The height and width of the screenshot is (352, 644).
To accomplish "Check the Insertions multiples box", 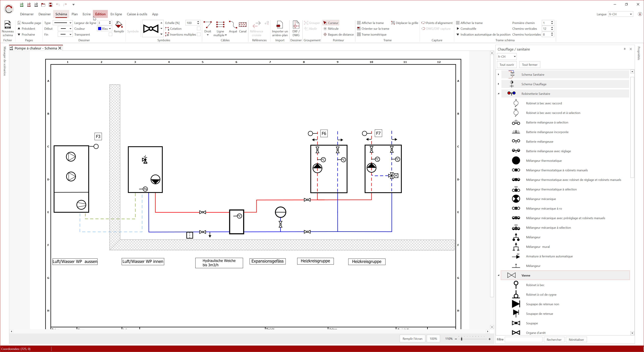I will pyautogui.click(x=199, y=35).
